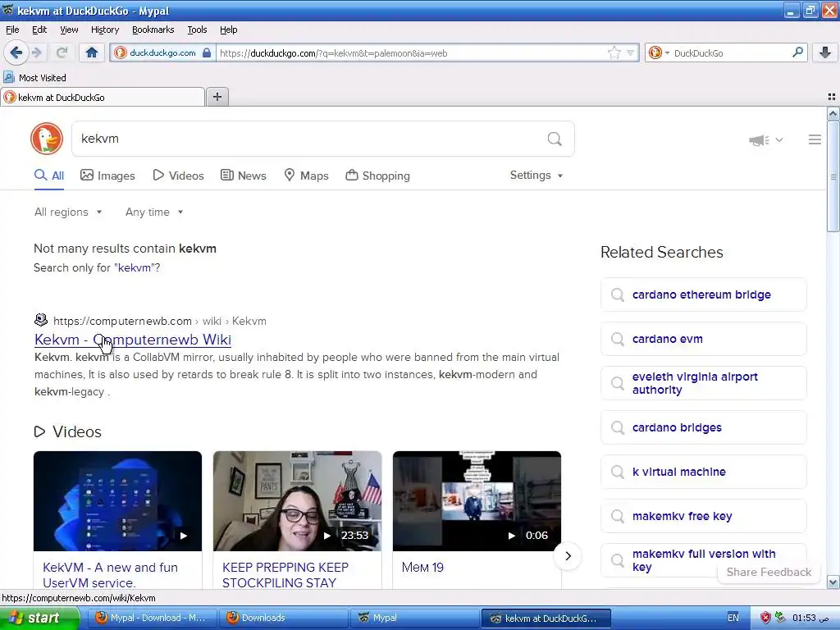Screen dimensions: 840x630
Task: Click the EN language indicator in taskbar
Action: point(733,618)
